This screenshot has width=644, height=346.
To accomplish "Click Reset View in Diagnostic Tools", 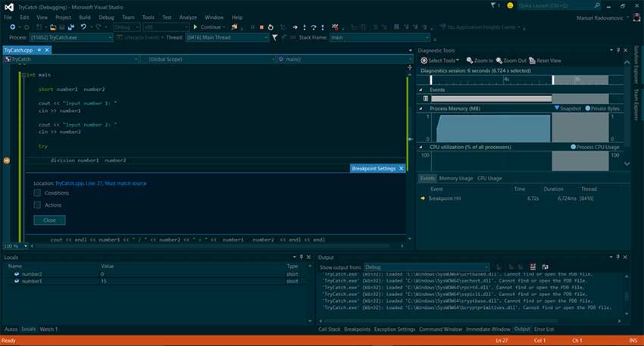I will coord(545,61).
